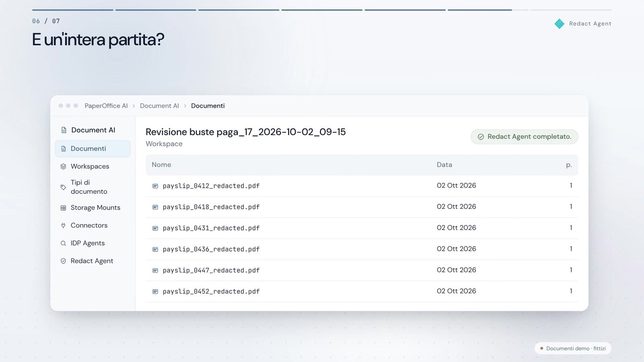
Task: Sort by the Data column header
Action: pos(444,165)
